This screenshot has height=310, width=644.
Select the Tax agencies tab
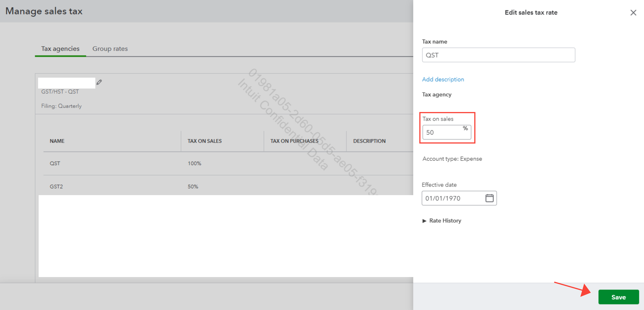(60, 49)
